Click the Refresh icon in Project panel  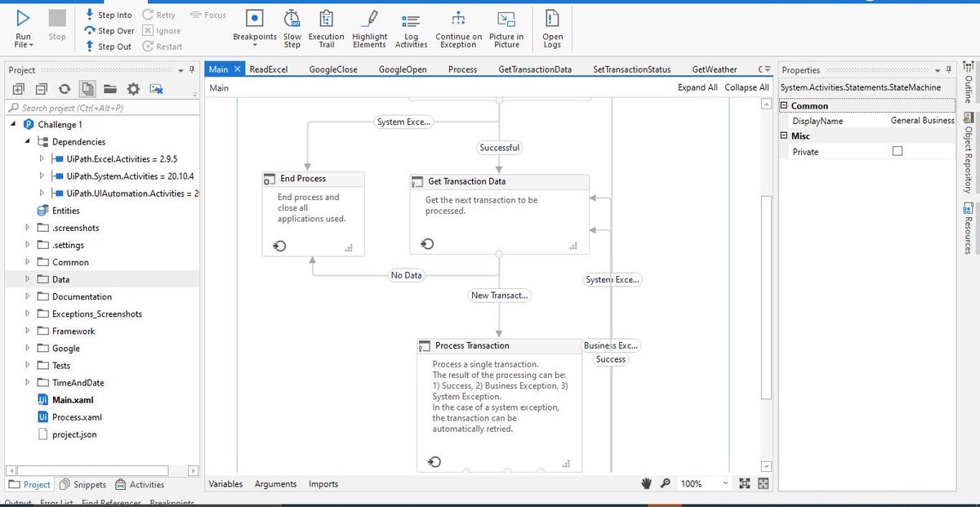[x=65, y=89]
